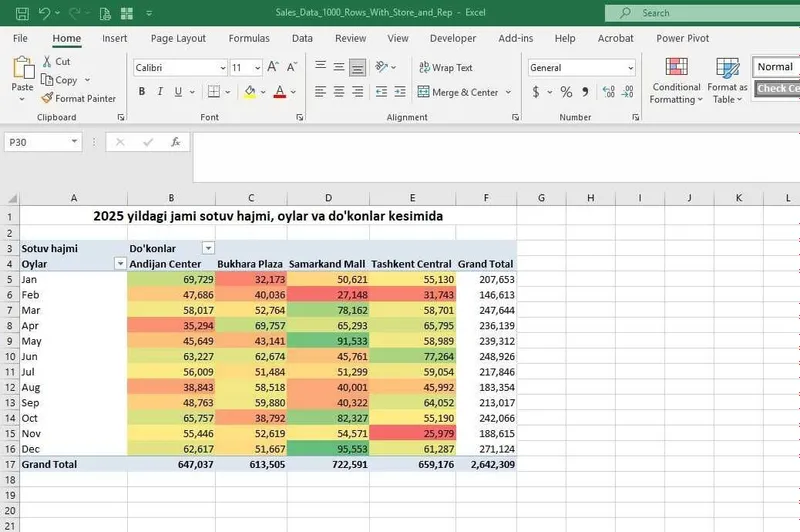Toggle Bold formatting

(142, 92)
